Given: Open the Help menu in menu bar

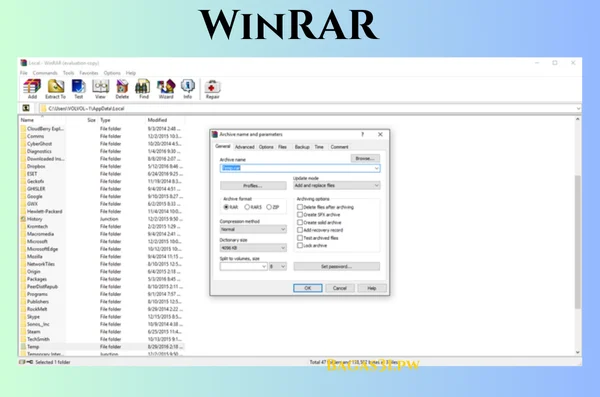Looking at the screenshot, I should 131,73.
